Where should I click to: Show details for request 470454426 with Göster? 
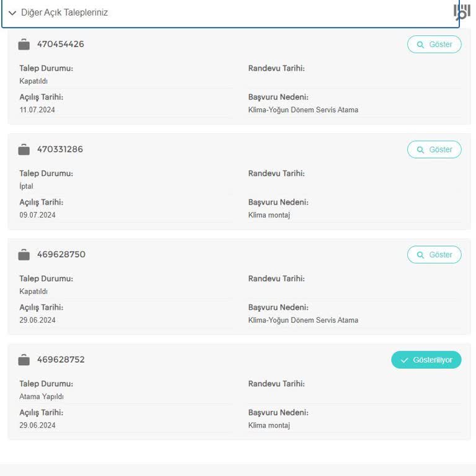(434, 45)
